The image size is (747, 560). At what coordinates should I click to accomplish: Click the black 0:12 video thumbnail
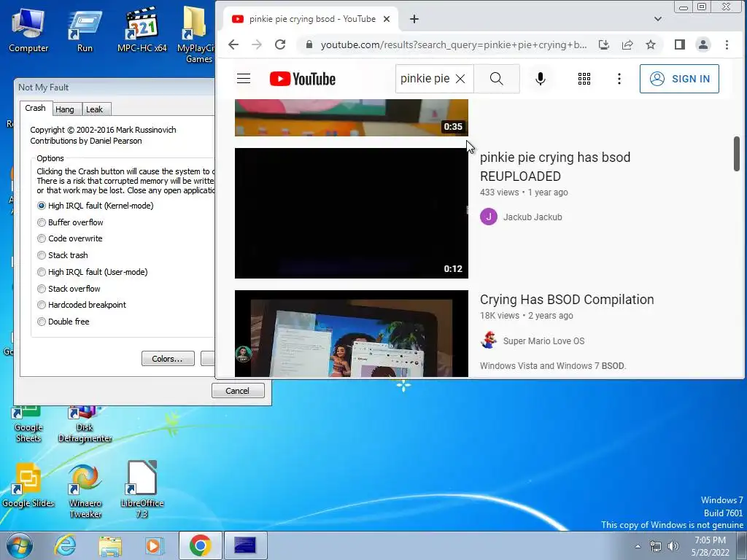point(352,213)
